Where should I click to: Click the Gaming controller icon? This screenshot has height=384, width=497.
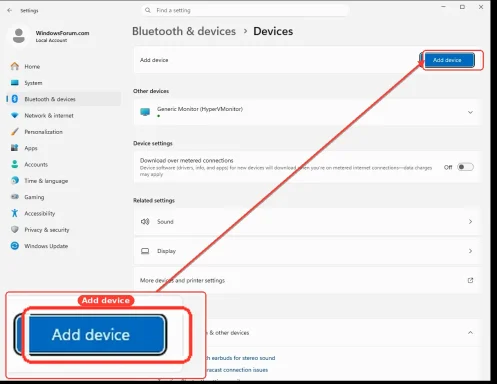pyautogui.click(x=15, y=197)
